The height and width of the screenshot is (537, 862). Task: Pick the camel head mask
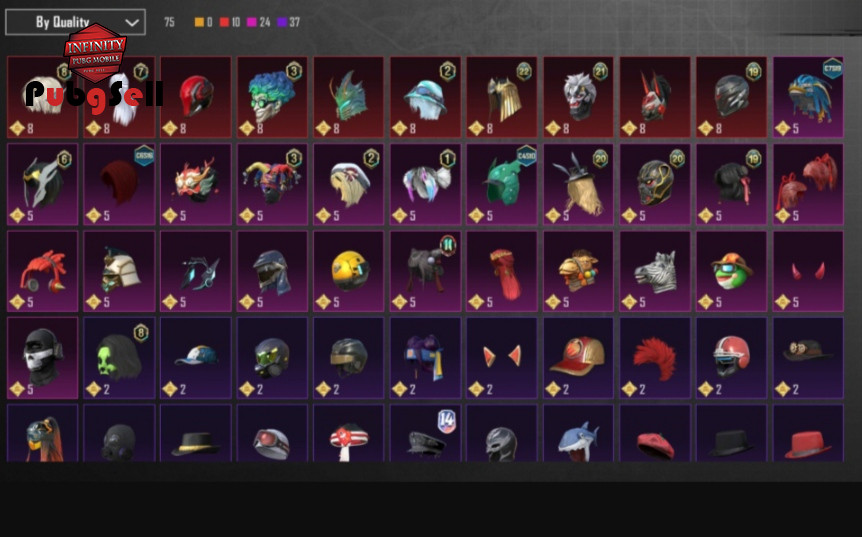578,271
